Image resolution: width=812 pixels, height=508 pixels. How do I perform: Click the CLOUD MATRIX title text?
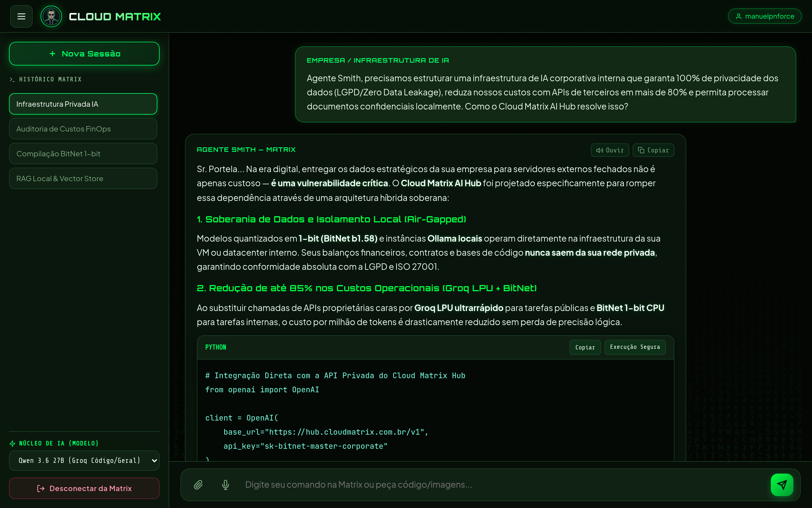click(114, 16)
